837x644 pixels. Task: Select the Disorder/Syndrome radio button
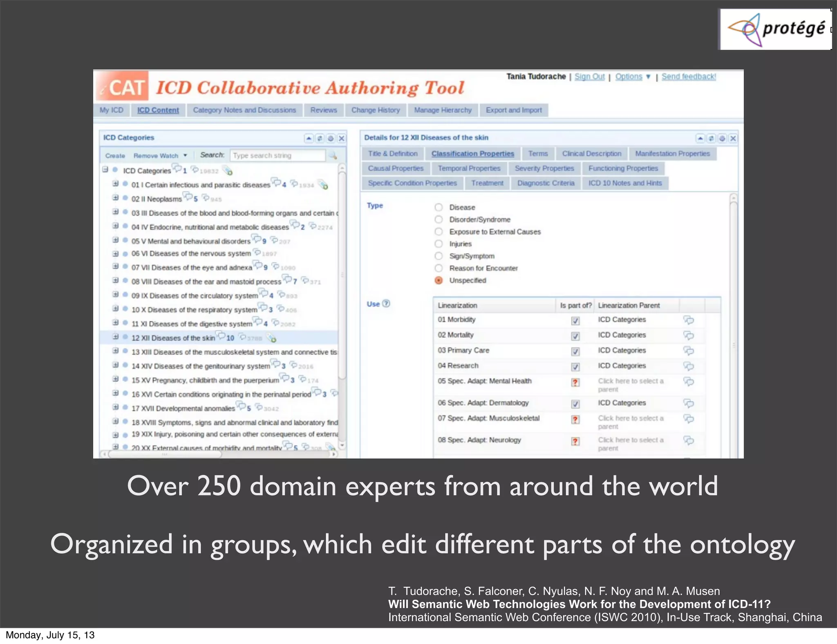[439, 219]
